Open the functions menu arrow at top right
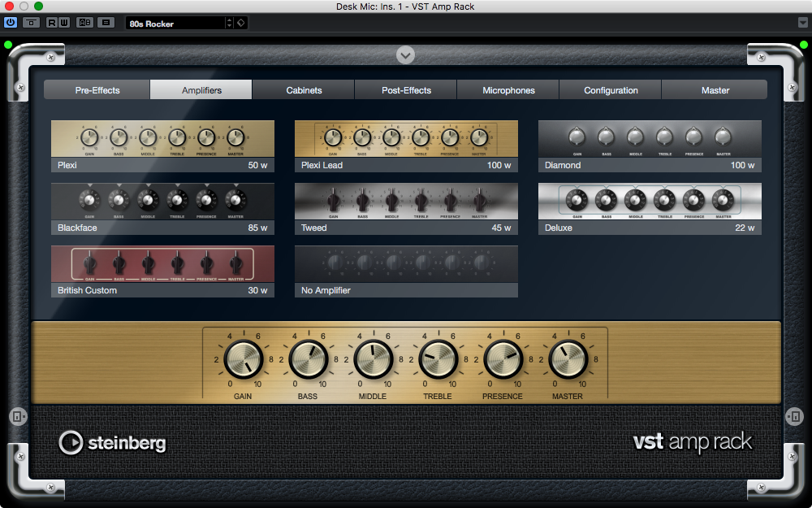 click(x=803, y=23)
